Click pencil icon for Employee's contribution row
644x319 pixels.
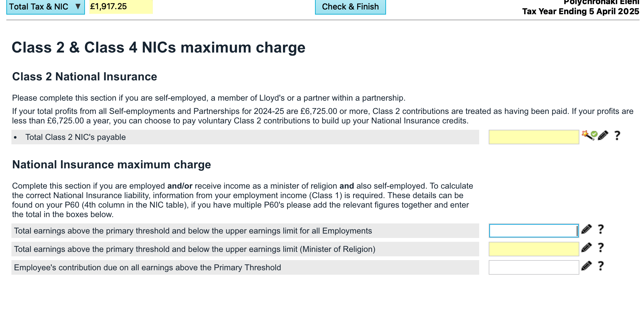[x=586, y=266]
